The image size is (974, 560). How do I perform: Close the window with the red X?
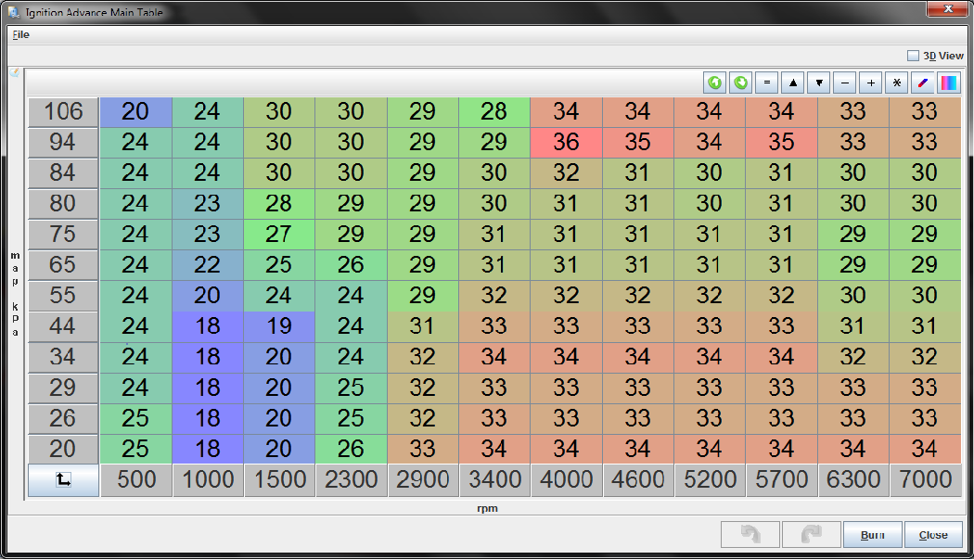tap(948, 8)
